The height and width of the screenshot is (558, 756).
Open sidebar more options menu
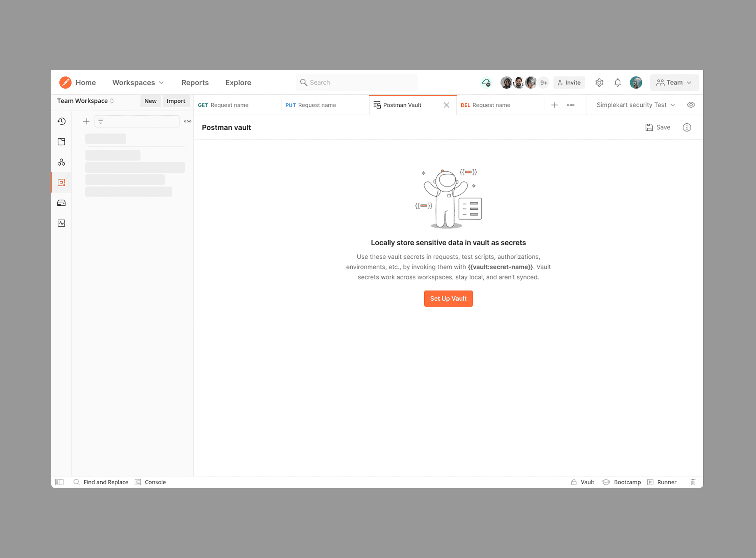coord(188,121)
